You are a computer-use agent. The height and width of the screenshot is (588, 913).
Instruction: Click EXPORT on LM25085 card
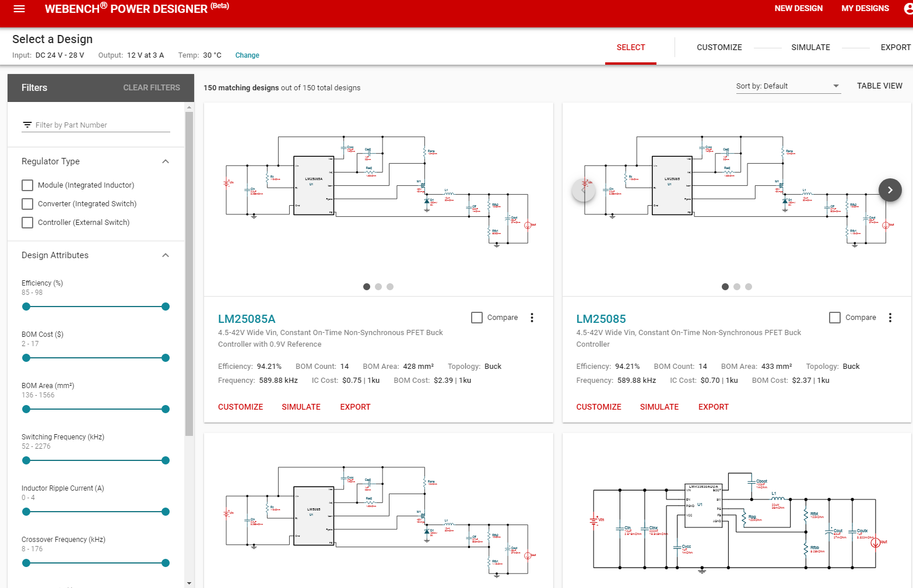click(714, 407)
